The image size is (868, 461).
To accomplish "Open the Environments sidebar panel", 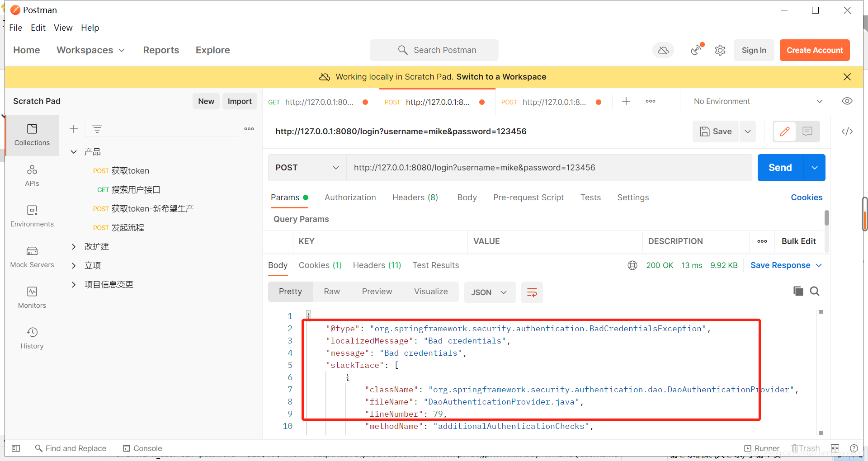I will tap(32, 216).
